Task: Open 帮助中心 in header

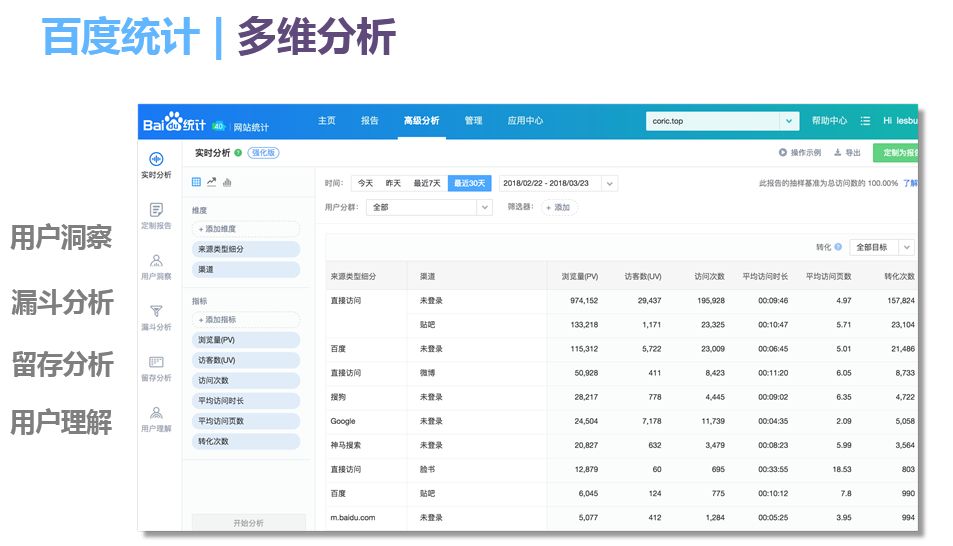Action: [829, 120]
